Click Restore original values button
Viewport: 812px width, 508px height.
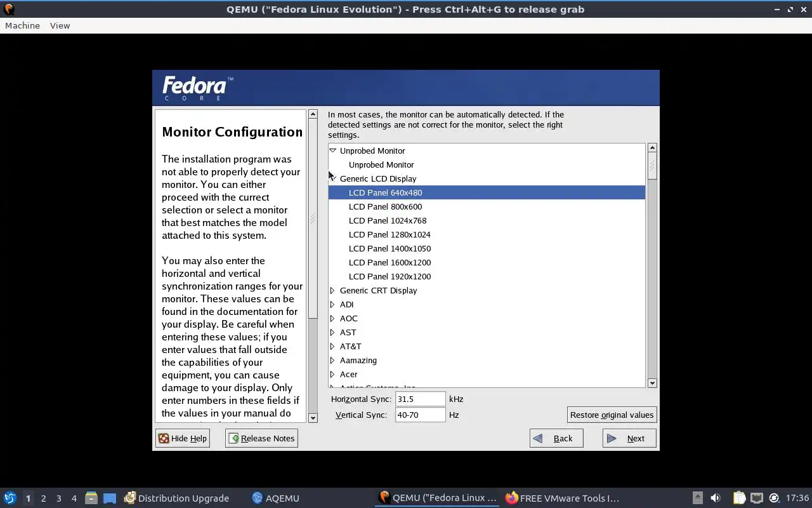click(612, 415)
